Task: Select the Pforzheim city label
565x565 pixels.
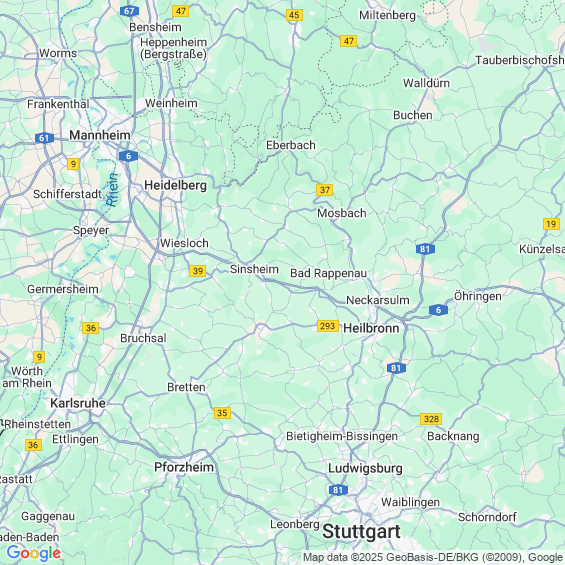Action: coord(184,467)
